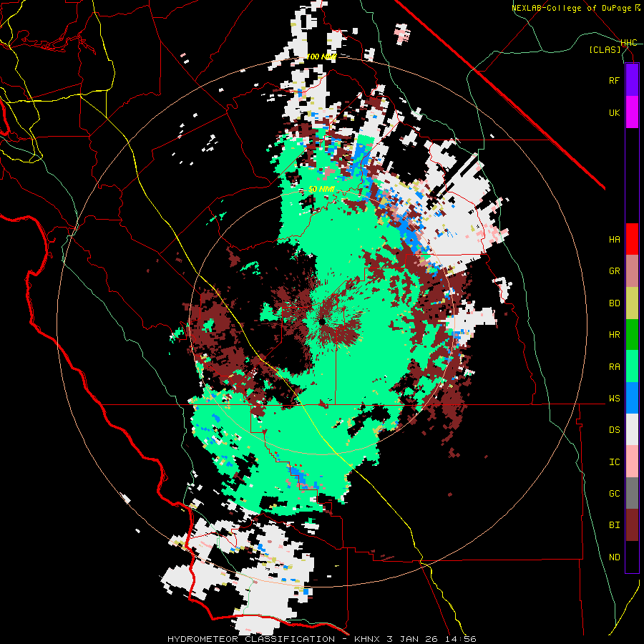Image resolution: width=644 pixels, height=644 pixels.
Task: Click the BI legend label
Action: (x=614, y=525)
